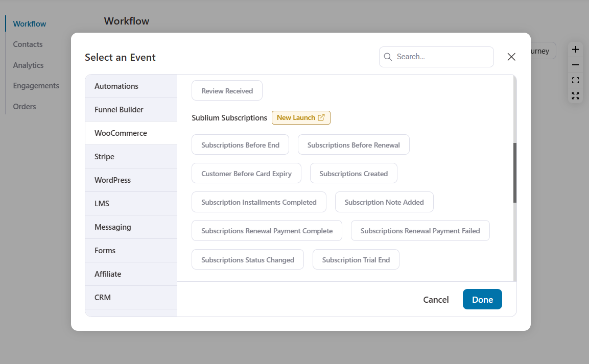The width and height of the screenshot is (589, 364).
Task: Choose the Subscriptions Status Changed event
Action: coord(248,260)
